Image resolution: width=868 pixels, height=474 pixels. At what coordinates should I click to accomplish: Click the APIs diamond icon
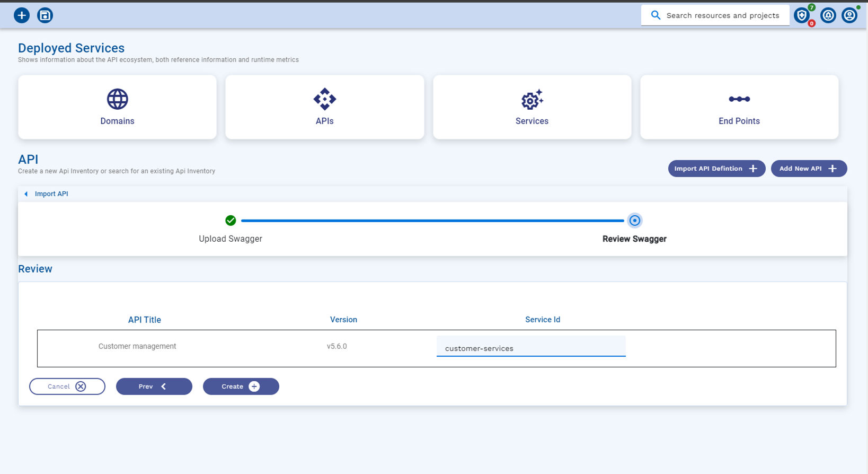pyautogui.click(x=325, y=99)
